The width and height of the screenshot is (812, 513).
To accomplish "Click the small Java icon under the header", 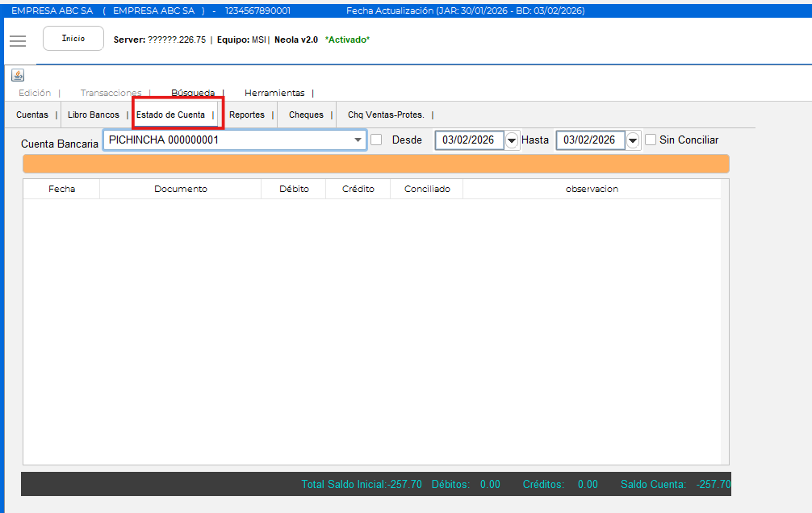I will [x=18, y=75].
